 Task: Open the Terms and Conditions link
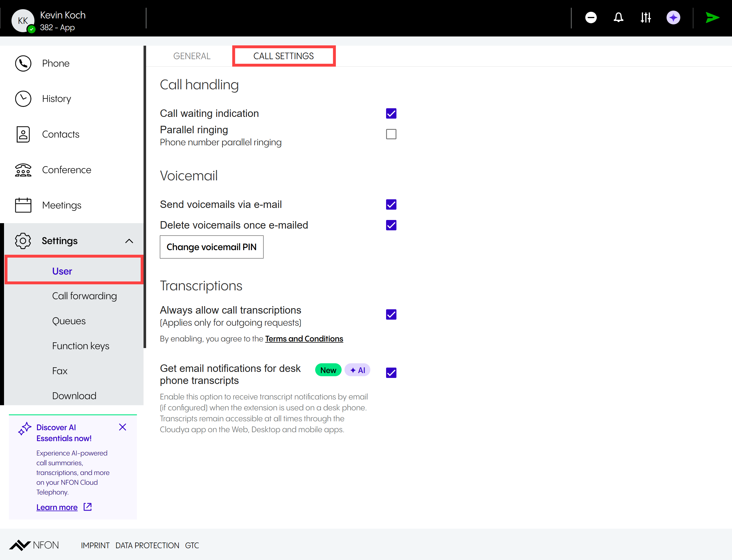304,339
